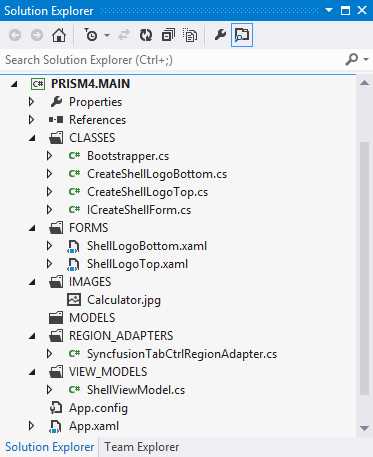
Task: Expand the References node
Action: (31, 120)
